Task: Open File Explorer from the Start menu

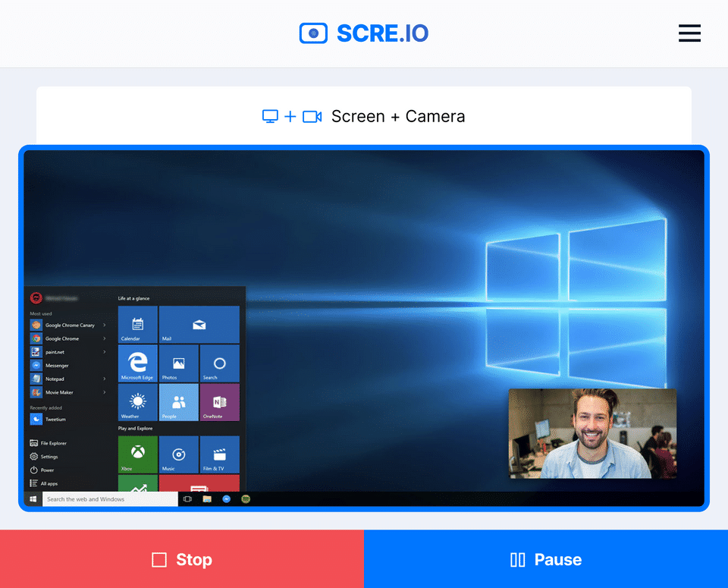Action: (x=49, y=443)
